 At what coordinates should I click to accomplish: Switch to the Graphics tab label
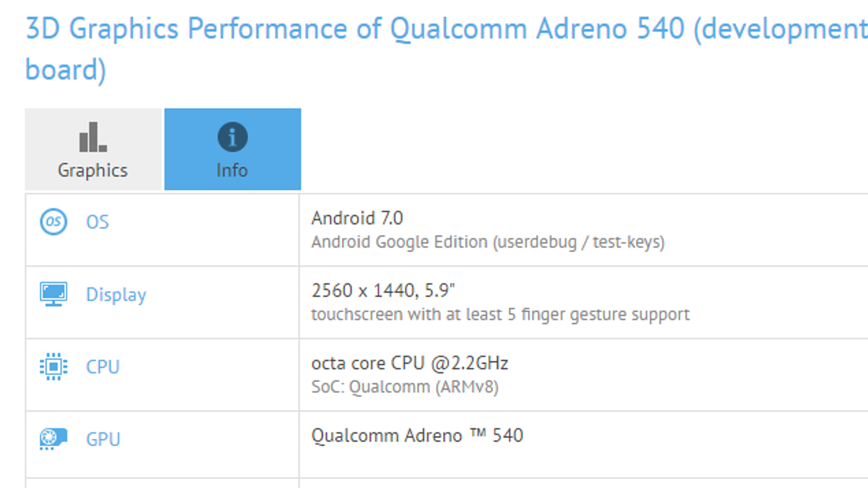coord(93,170)
